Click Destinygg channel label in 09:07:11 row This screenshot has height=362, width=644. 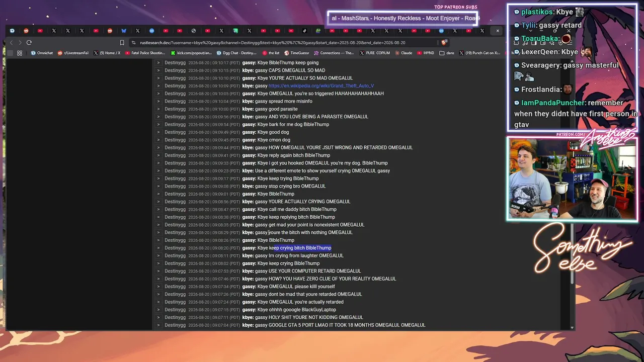tap(175, 318)
